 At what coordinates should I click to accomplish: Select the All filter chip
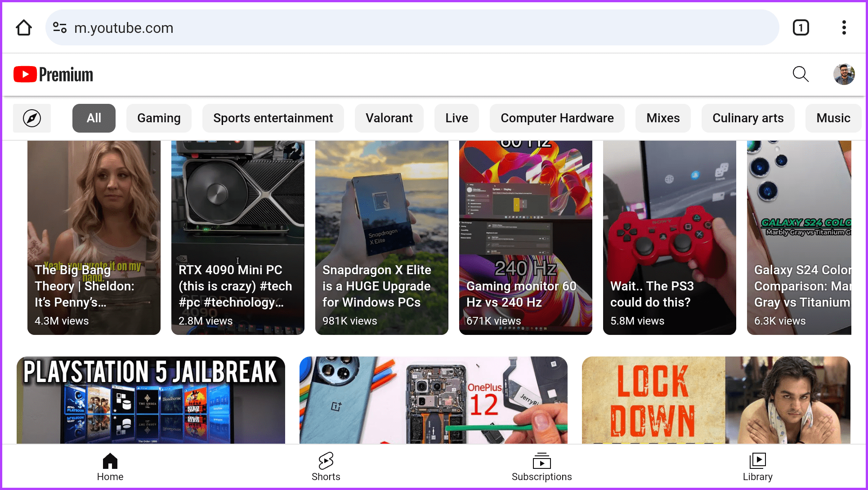click(94, 118)
